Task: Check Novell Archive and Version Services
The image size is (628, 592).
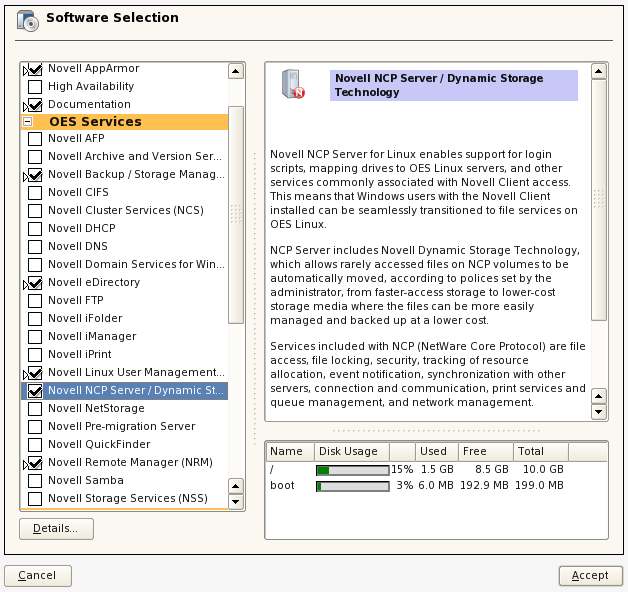Action: pyautogui.click(x=35, y=157)
